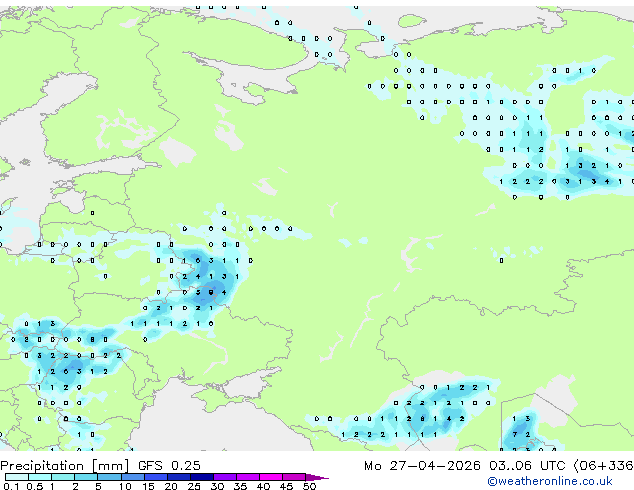Viewport: 634px width, 490px height.
Task: Click legend scale label '35'
Action: click(240, 486)
